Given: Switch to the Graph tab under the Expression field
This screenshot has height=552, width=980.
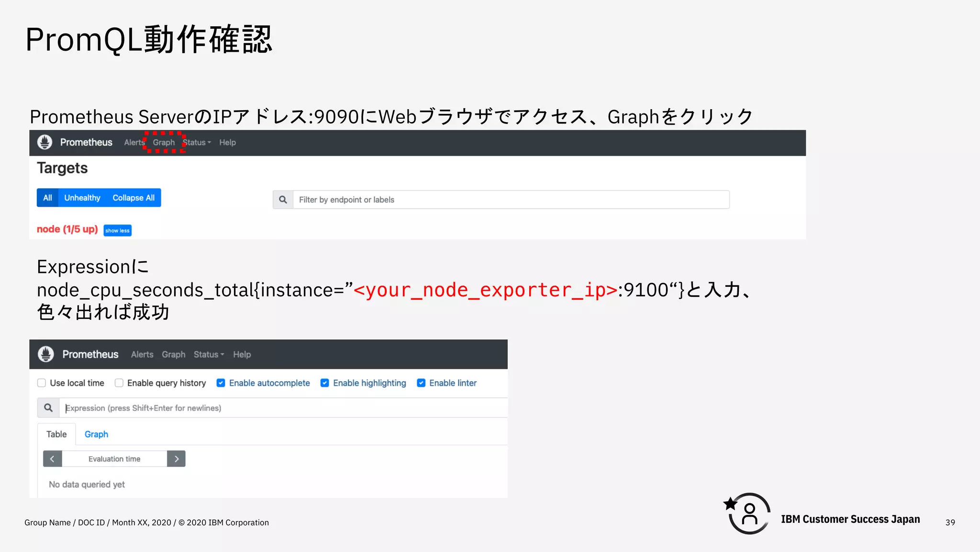Looking at the screenshot, I should [96, 434].
